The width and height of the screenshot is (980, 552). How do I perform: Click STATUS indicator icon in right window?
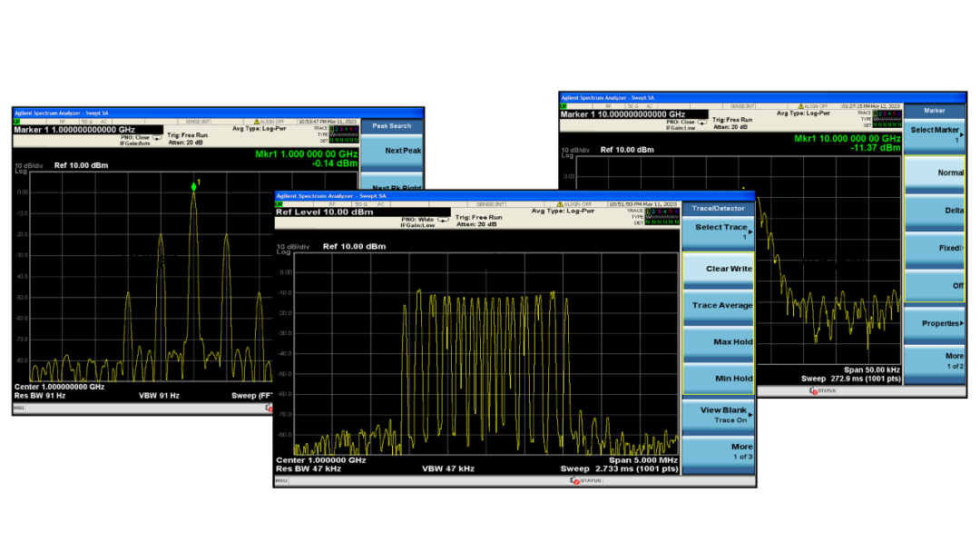coord(813,390)
